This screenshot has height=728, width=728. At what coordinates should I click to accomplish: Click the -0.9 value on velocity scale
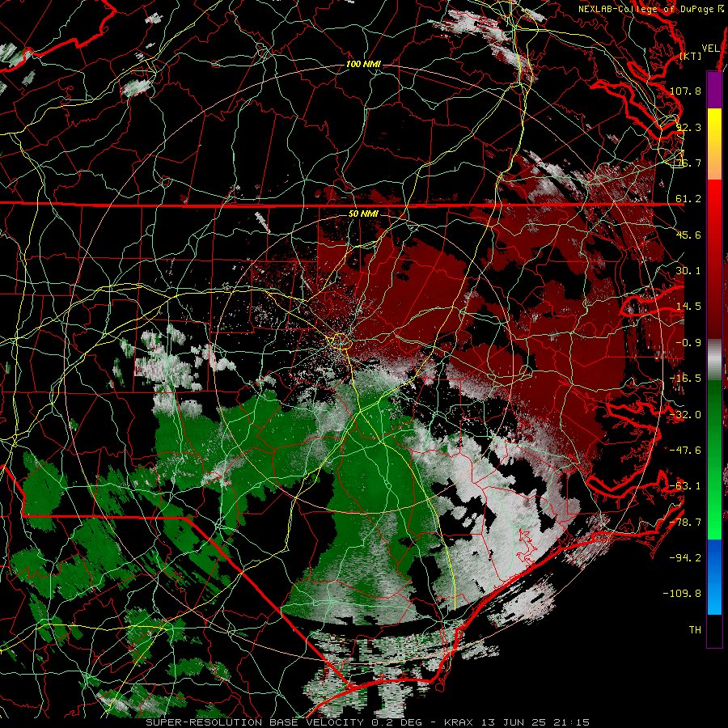688,343
